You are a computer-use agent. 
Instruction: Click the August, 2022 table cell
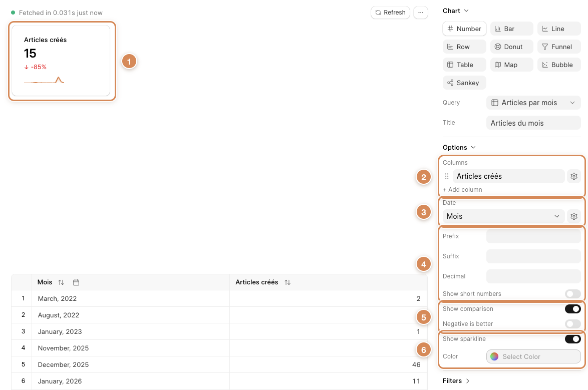(131, 315)
